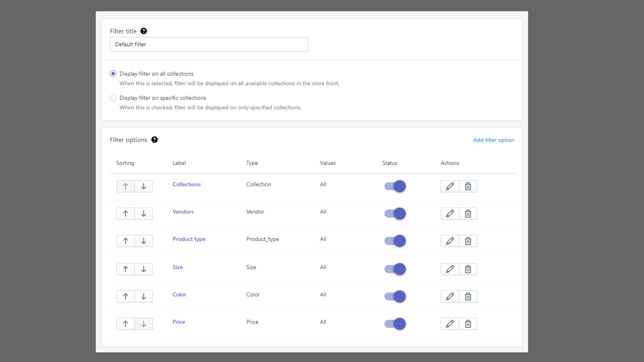Image resolution: width=644 pixels, height=362 pixels.
Task: Edit the Collections filter option
Action: tap(450, 186)
